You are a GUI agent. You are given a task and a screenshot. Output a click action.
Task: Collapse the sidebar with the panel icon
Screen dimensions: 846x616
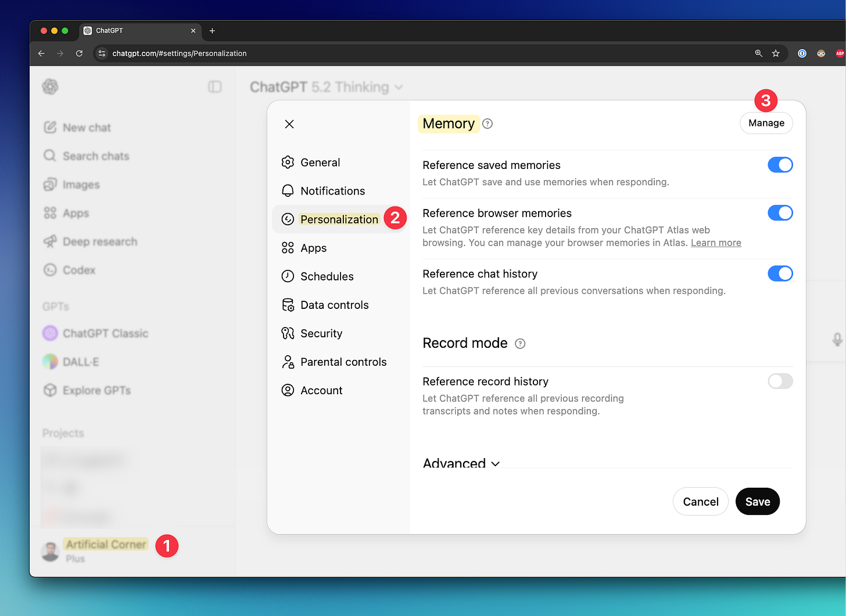tap(215, 87)
